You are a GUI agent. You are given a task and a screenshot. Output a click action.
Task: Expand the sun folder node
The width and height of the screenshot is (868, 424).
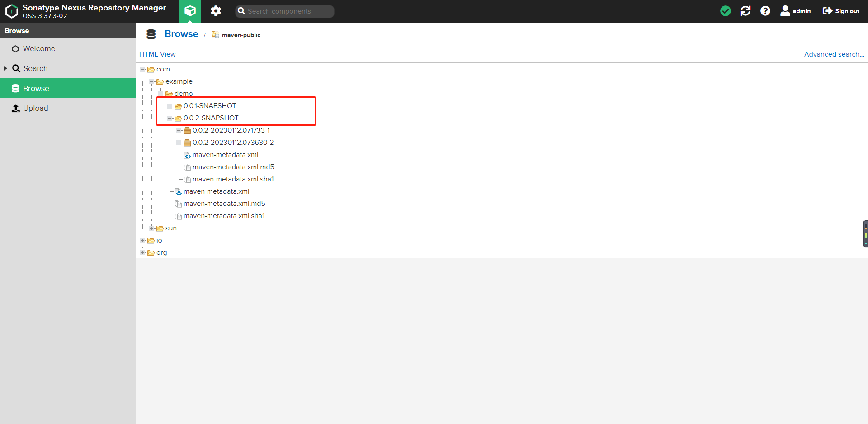point(152,228)
